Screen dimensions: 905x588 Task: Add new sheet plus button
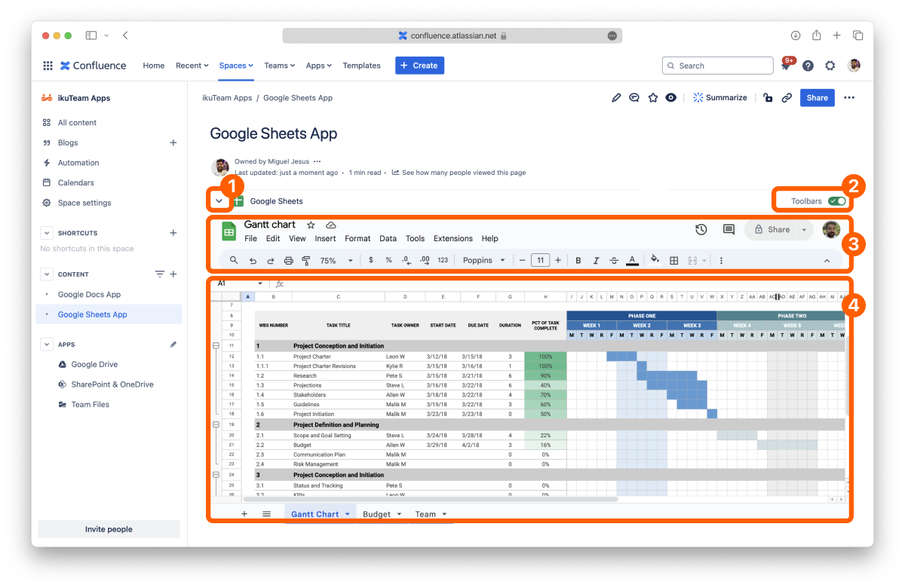(244, 513)
